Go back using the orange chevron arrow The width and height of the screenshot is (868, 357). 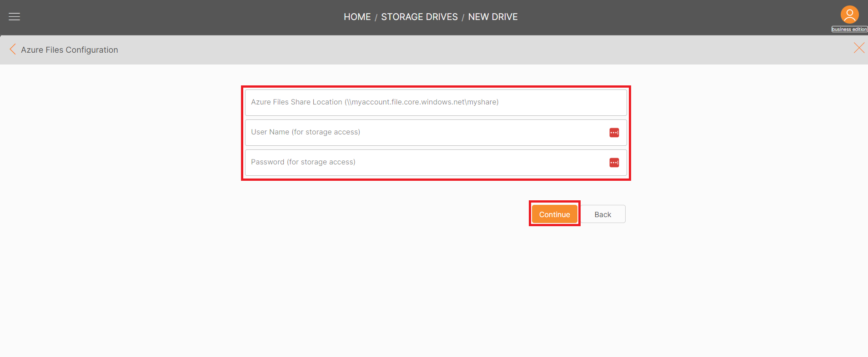(13, 49)
